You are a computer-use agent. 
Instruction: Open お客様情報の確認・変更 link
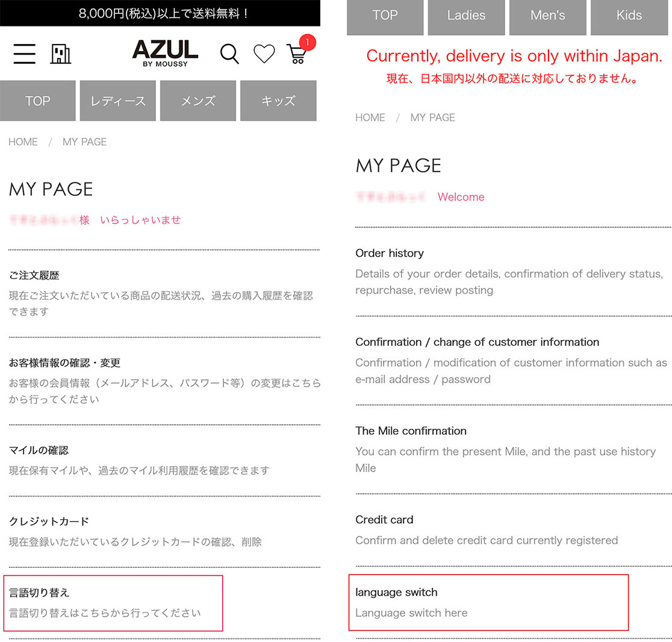[64, 363]
